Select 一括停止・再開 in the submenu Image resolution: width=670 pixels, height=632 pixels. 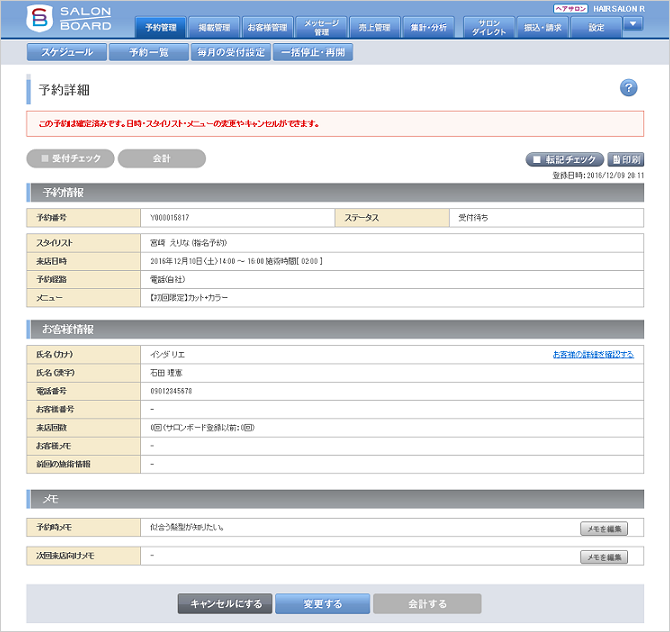(313, 52)
